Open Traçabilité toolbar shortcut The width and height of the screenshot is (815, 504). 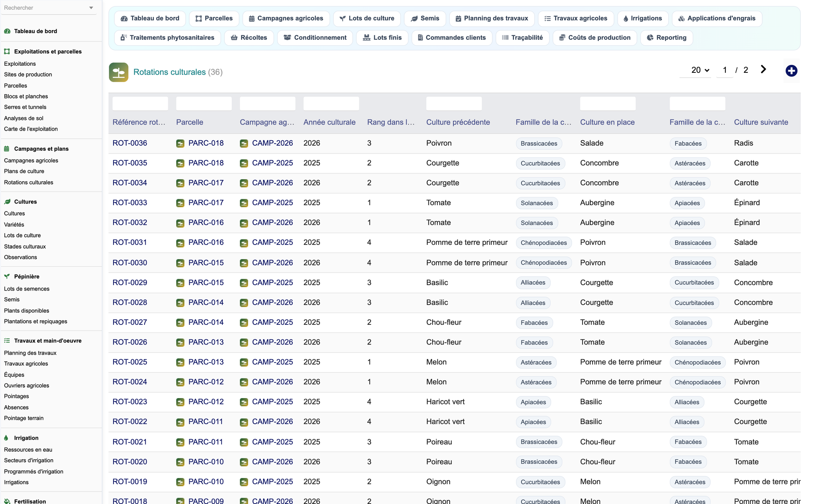coord(522,38)
